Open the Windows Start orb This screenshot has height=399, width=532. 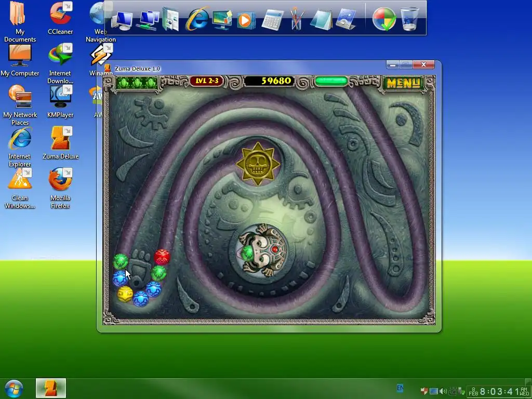coord(14,389)
